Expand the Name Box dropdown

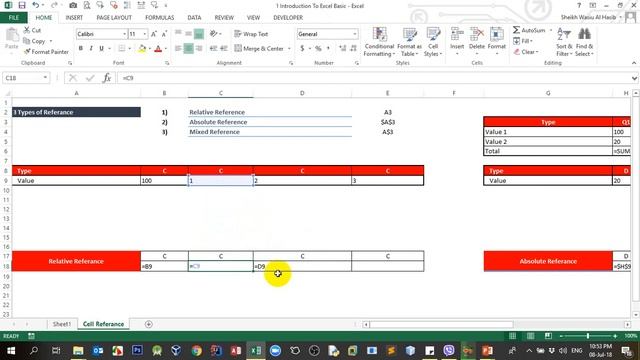point(45,78)
